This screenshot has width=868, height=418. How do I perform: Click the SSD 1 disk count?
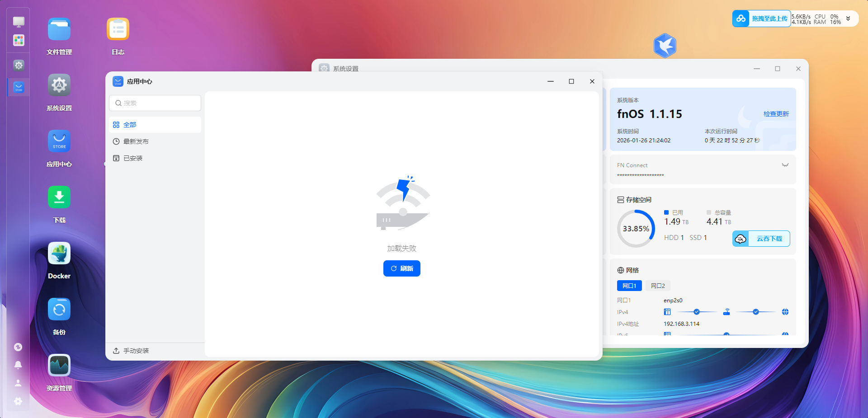pyautogui.click(x=698, y=238)
